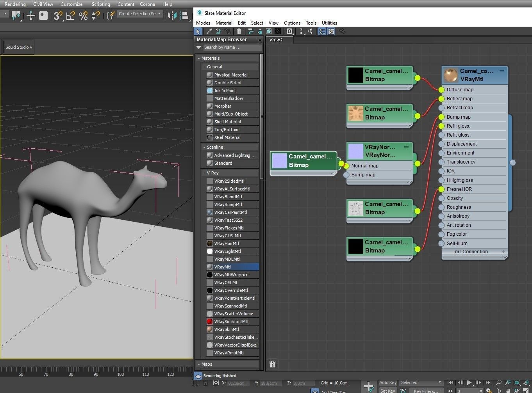
Task: Click Go to End playback button
Action: click(x=488, y=383)
